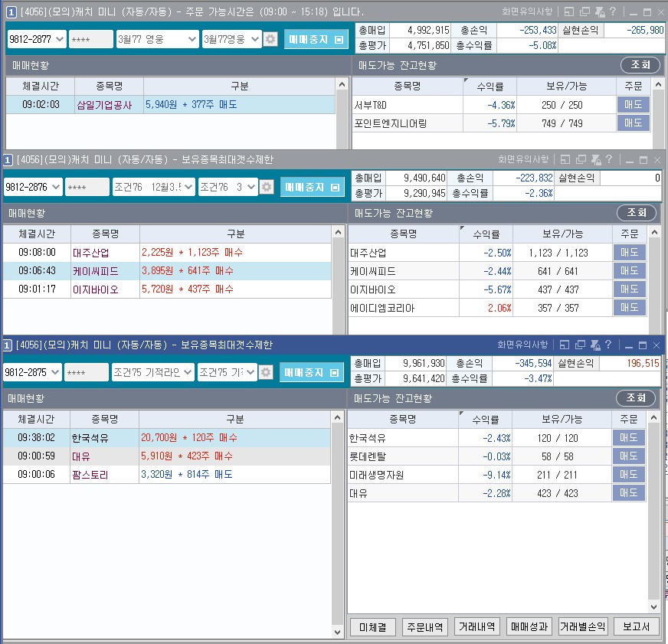
Task: Click 화면유의사항 link in 9812-2876 window
Action: tap(523, 160)
